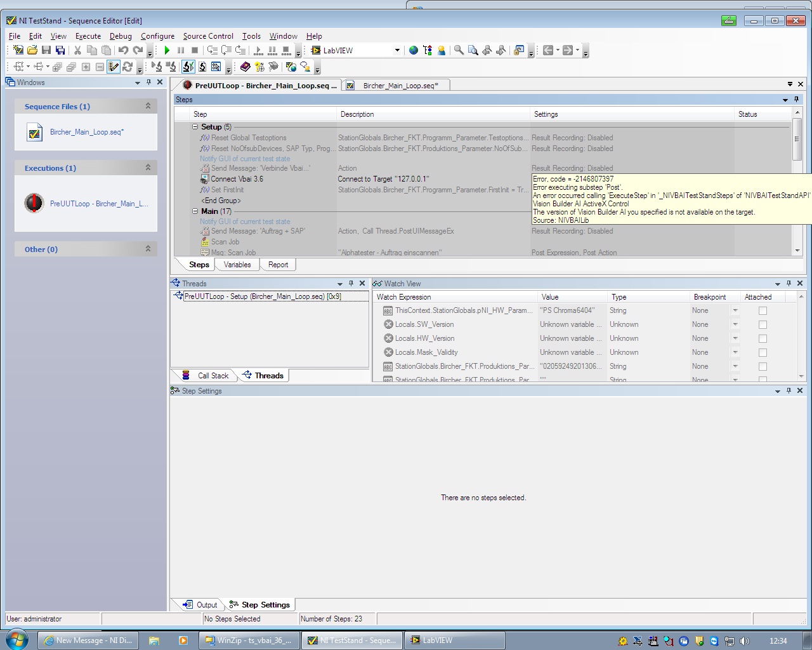Click the Step Over icon
This screenshot has width=812, height=650.
[226, 50]
